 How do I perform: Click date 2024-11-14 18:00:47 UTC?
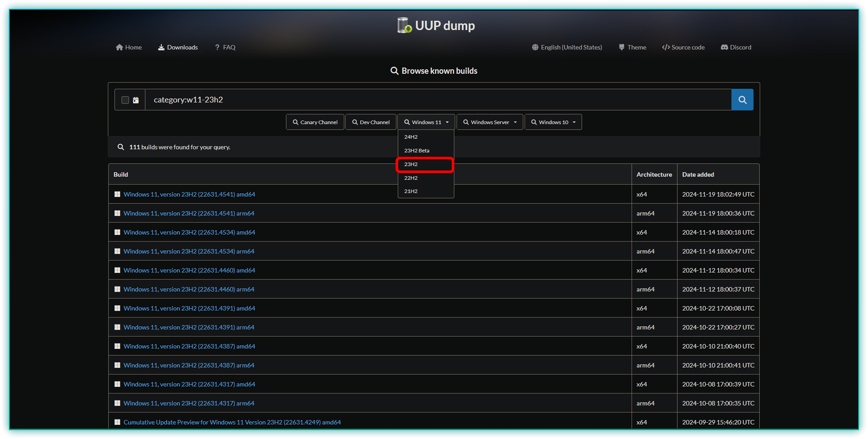tap(718, 251)
